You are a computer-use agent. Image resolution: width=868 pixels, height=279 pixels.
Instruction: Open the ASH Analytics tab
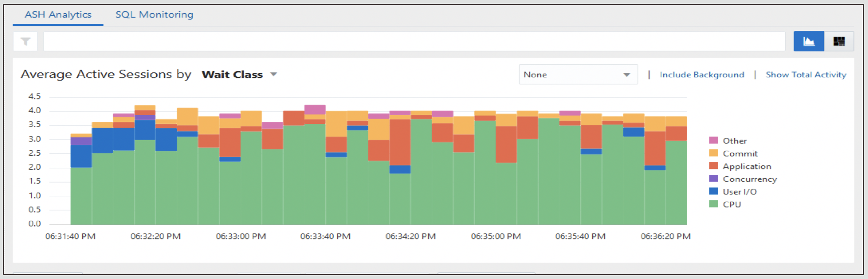coord(58,15)
